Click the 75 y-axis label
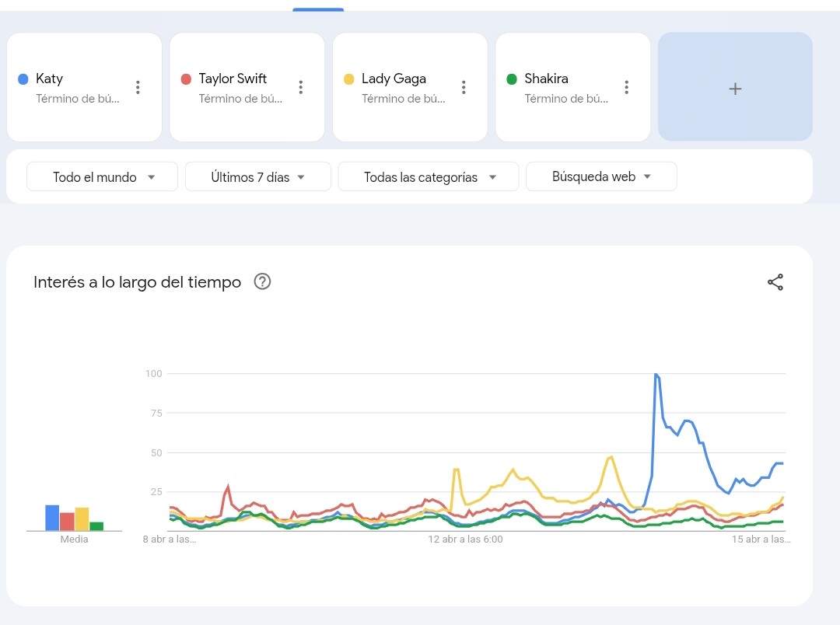This screenshot has height=625, width=840. pyautogui.click(x=156, y=413)
